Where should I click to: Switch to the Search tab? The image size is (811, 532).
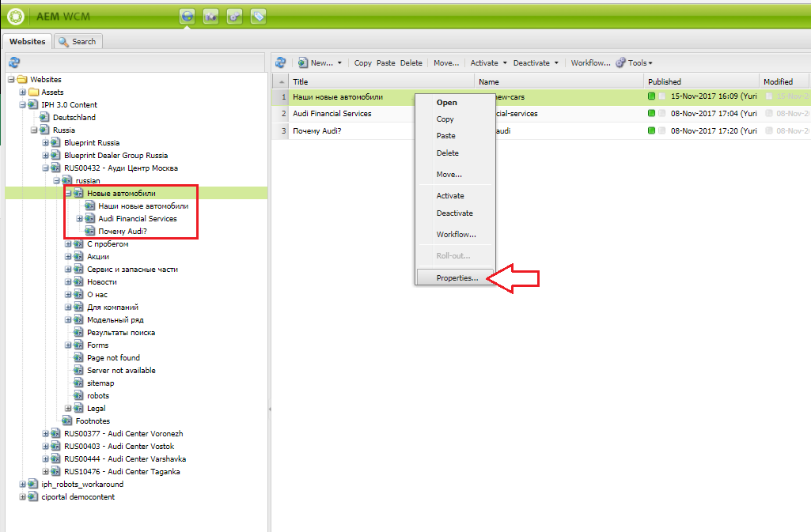78,41
